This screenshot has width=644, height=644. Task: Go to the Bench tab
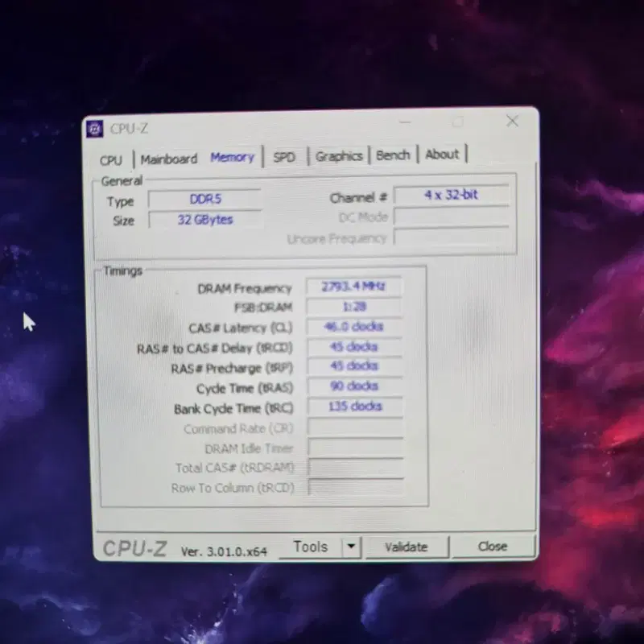[393, 155]
